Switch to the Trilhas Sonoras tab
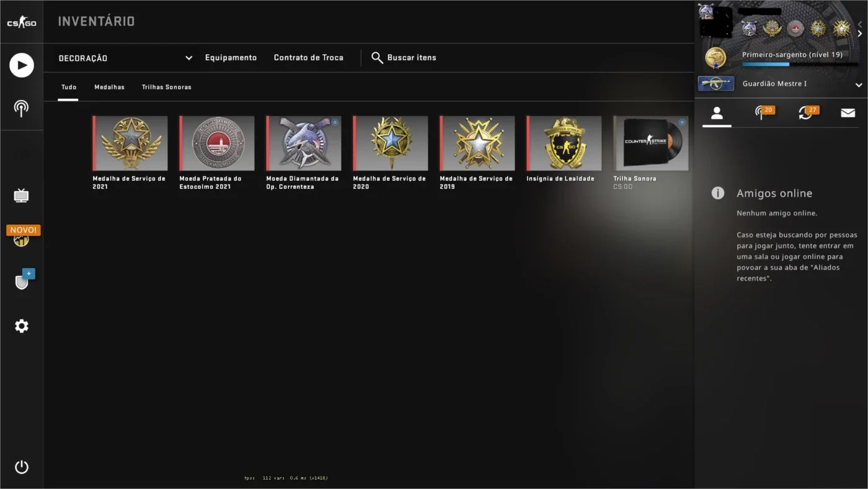This screenshot has width=868, height=489. [x=167, y=87]
